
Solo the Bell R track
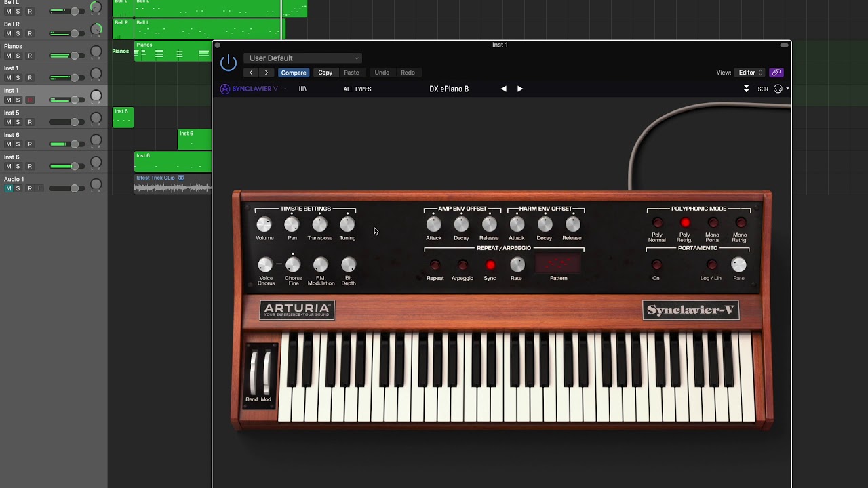[x=18, y=33]
